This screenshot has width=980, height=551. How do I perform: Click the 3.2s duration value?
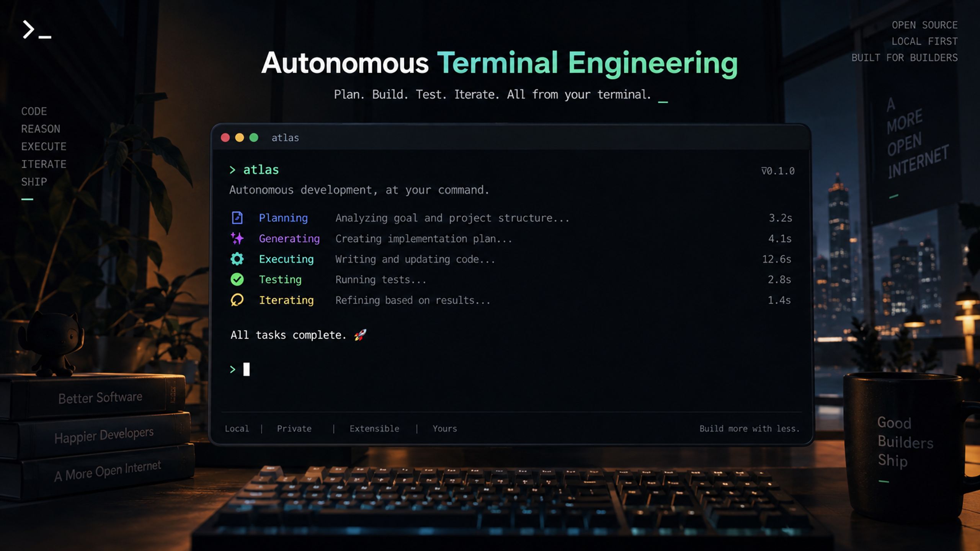pyautogui.click(x=780, y=218)
